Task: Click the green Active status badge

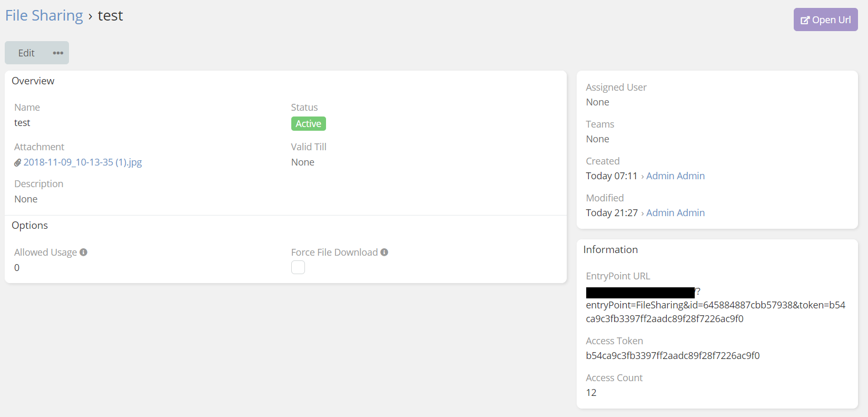Action: coord(308,124)
